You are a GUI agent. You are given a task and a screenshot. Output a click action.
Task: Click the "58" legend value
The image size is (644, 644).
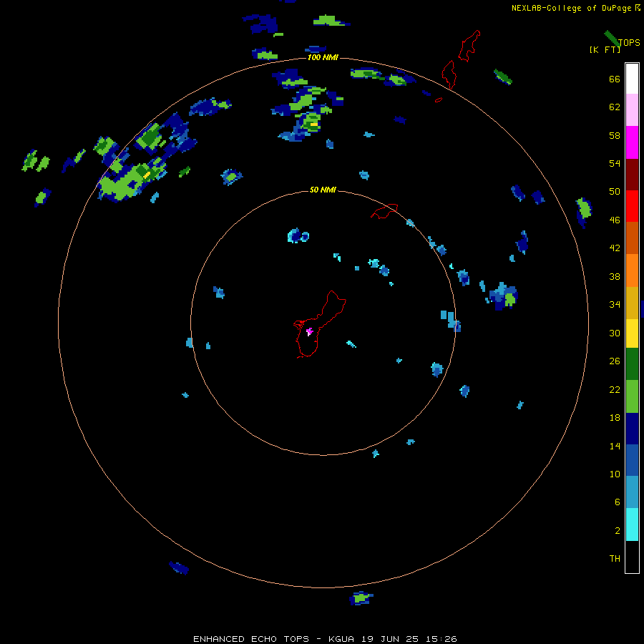pos(615,135)
